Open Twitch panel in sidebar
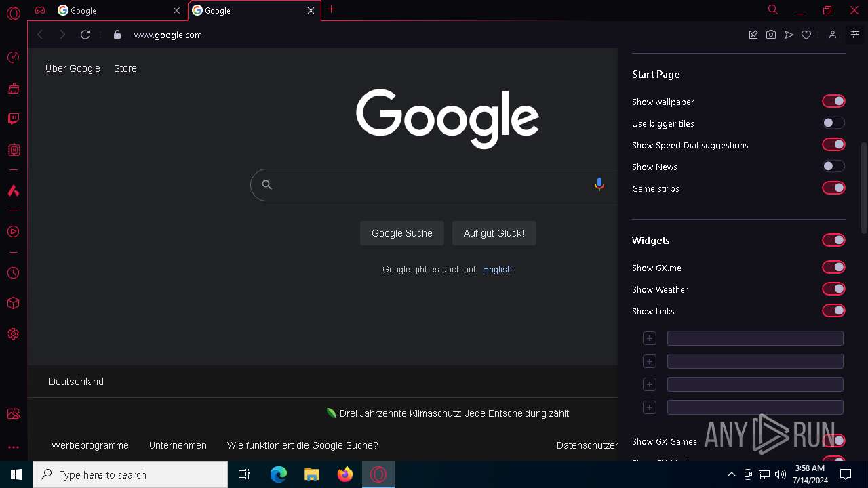Image resolution: width=868 pixels, height=488 pixels. coord(13,119)
